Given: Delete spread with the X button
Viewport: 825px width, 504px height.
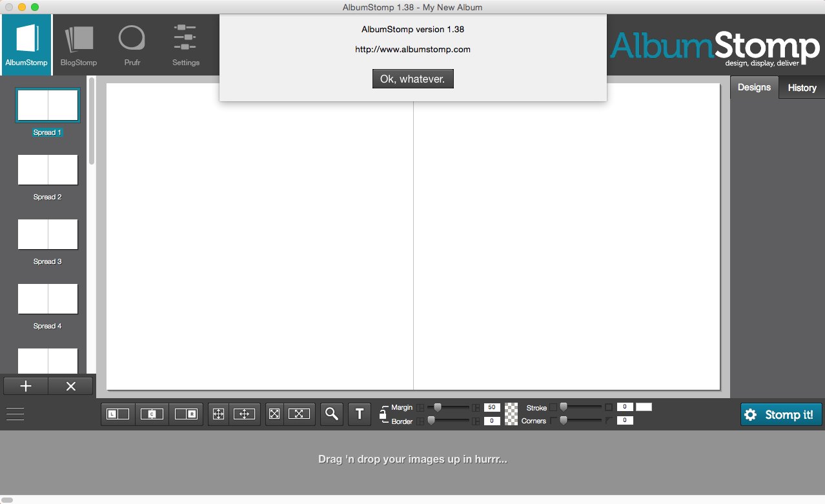Looking at the screenshot, I should 71,386.
